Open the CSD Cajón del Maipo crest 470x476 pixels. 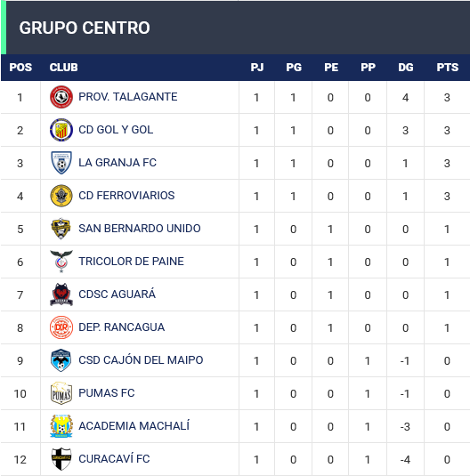point(61,360)
